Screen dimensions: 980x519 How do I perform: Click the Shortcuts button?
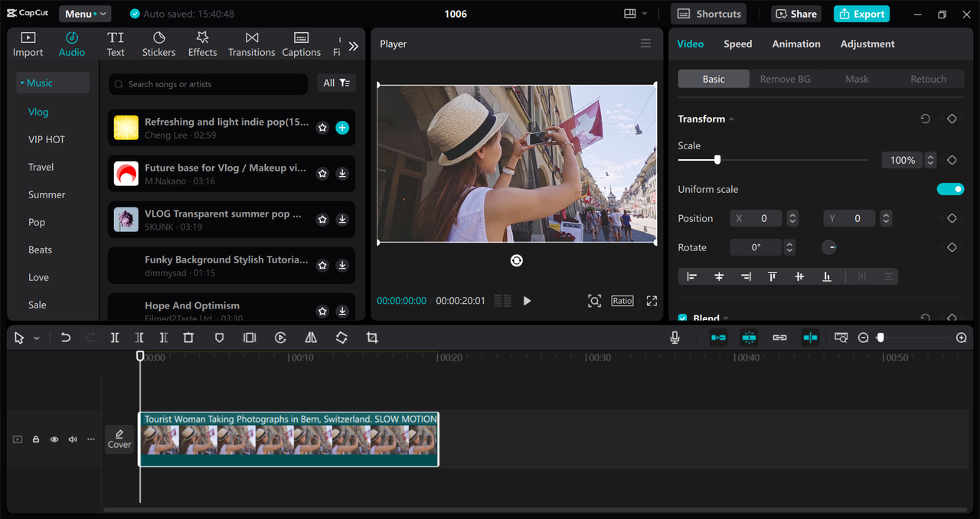(709, 14)
